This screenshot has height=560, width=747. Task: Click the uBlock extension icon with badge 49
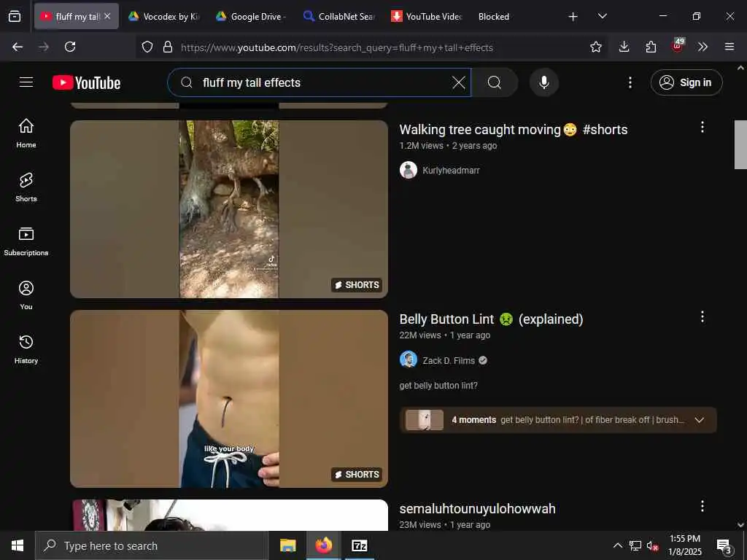click(x=678, y=46)
